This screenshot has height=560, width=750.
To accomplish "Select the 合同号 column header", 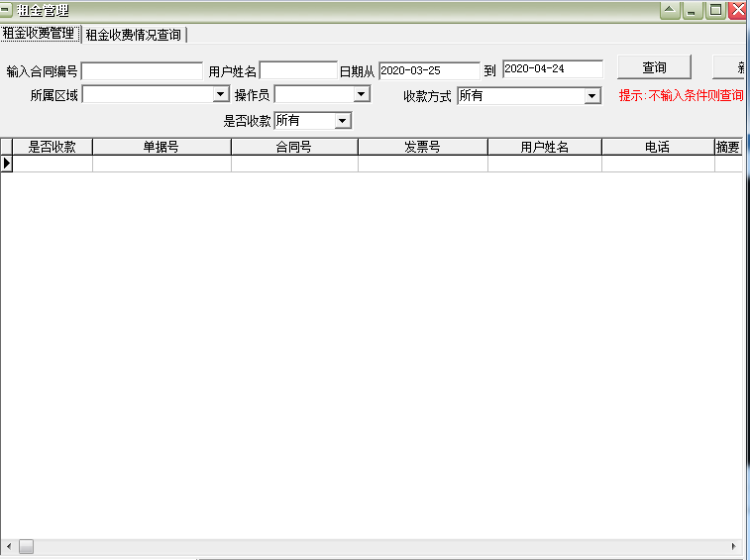I will tap(294, 147).
